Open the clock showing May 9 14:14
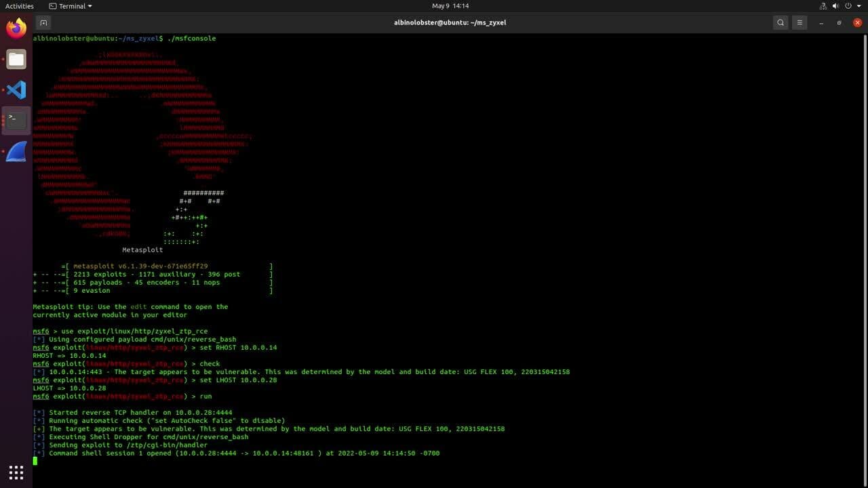 tap(450, 6)
